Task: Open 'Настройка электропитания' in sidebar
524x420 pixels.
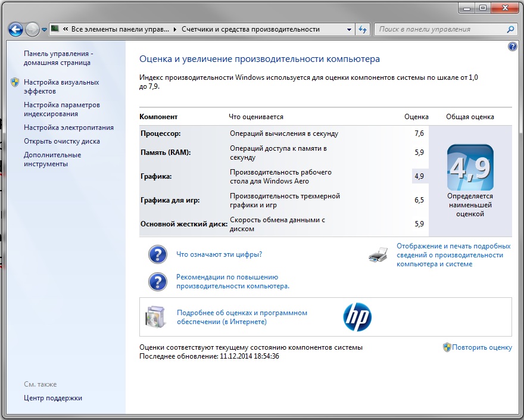Action: click(68, 127)
